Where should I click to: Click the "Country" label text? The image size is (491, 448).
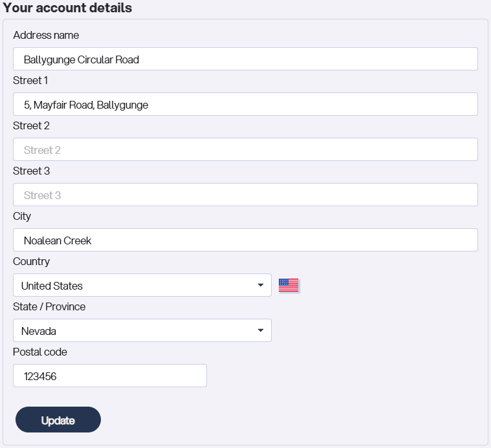pyautogui.click(x=31, y=261)
